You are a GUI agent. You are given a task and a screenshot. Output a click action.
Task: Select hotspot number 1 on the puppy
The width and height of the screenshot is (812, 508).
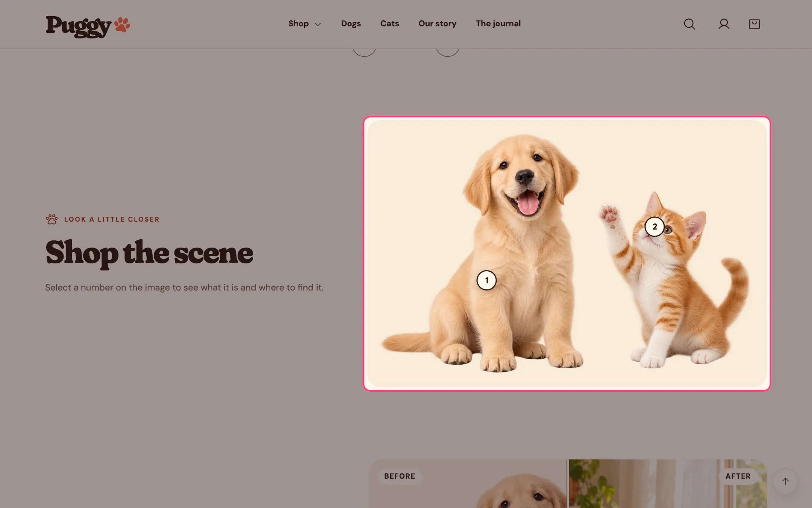(x=486, y=280)
